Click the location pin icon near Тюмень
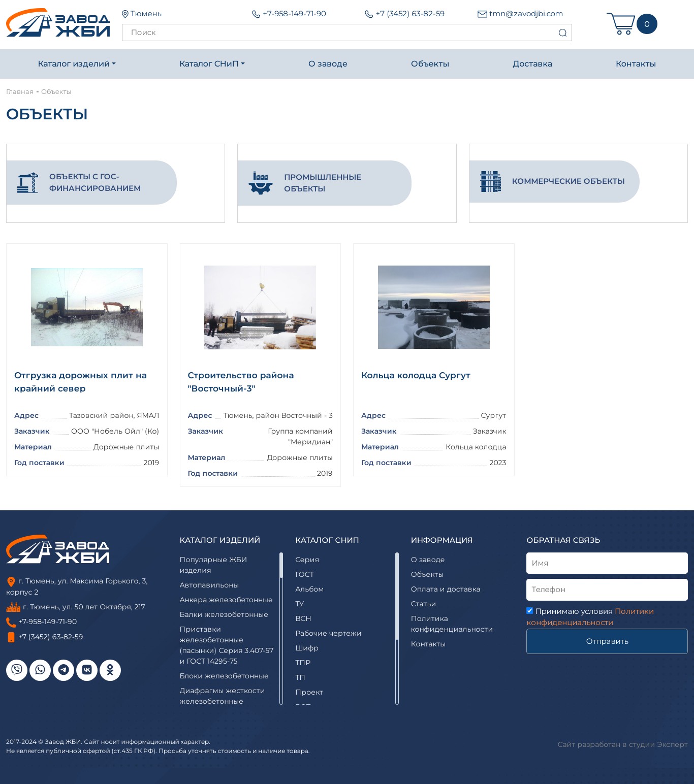Viewport: 694px width, 784px height. click(x=125, y=14)
